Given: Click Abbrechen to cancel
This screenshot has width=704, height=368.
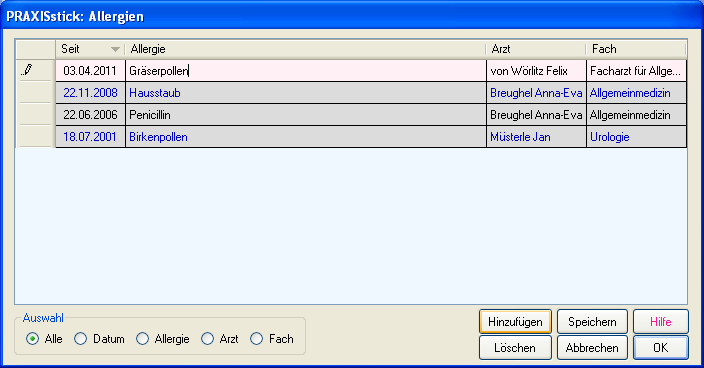Looking at the screenshot, I should click(x=592, y=348).
